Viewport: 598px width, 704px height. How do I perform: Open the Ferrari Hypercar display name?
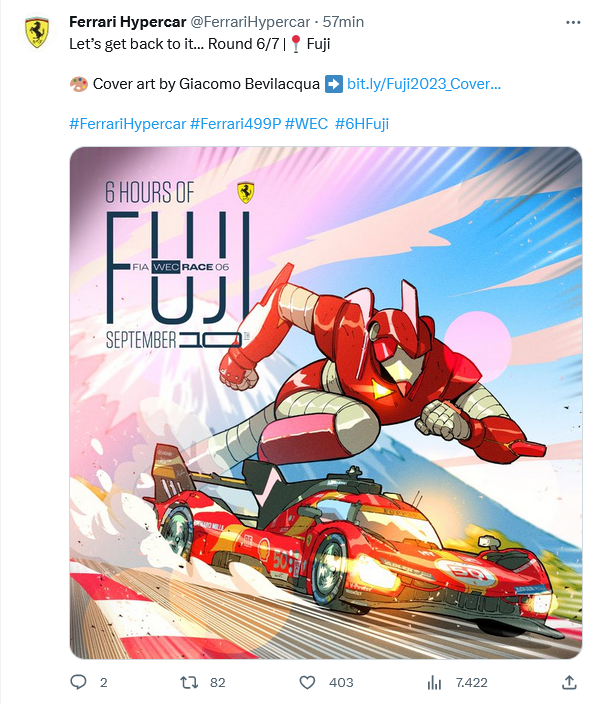[128, 22]
